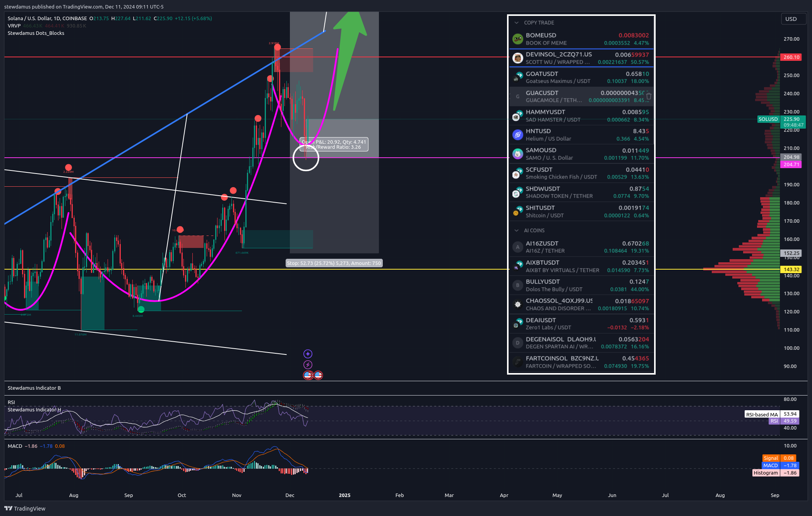Click the P&L Risk/Reward Ratio label
The height and width of the screenshot is (516, 812).
point(334,144)
